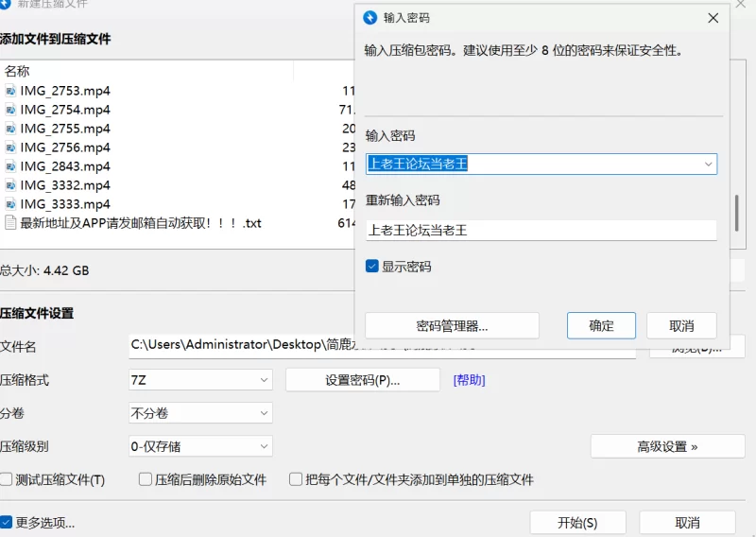Click the file icon of IMG_3333.mp4
Image resolution: width=756 pixels, height=537 pixels.
pos(10,204)
